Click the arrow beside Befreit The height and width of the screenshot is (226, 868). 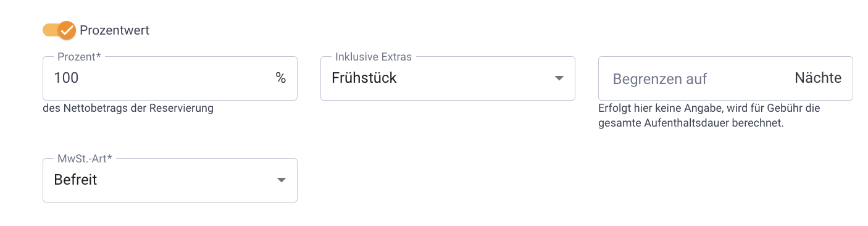[282, 180]
